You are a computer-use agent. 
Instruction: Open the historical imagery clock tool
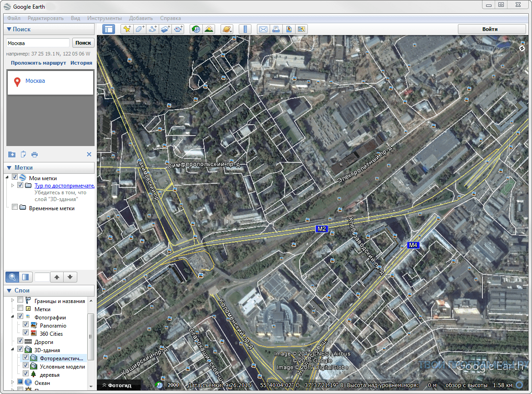196,29
